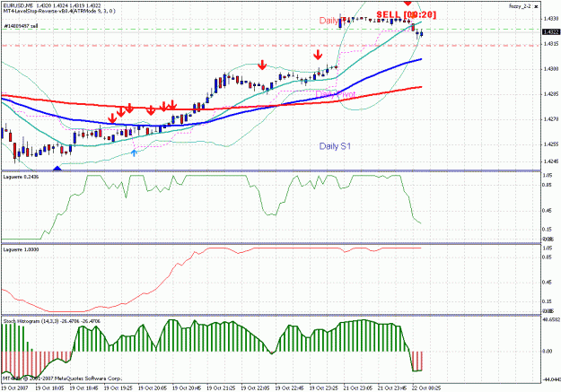The height and width of the screenshot is (392, 561).
Task: Select the Laguerre 0.2436 indicator label
Action: pos(22,177)
